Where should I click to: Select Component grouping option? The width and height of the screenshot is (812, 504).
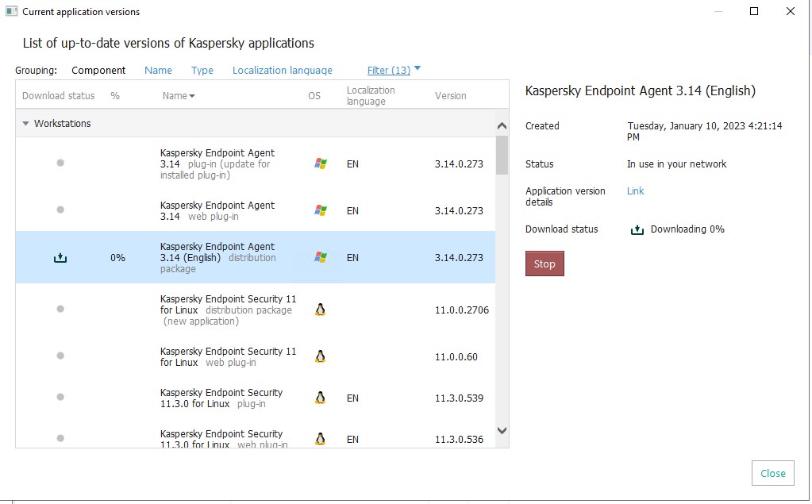98,70
